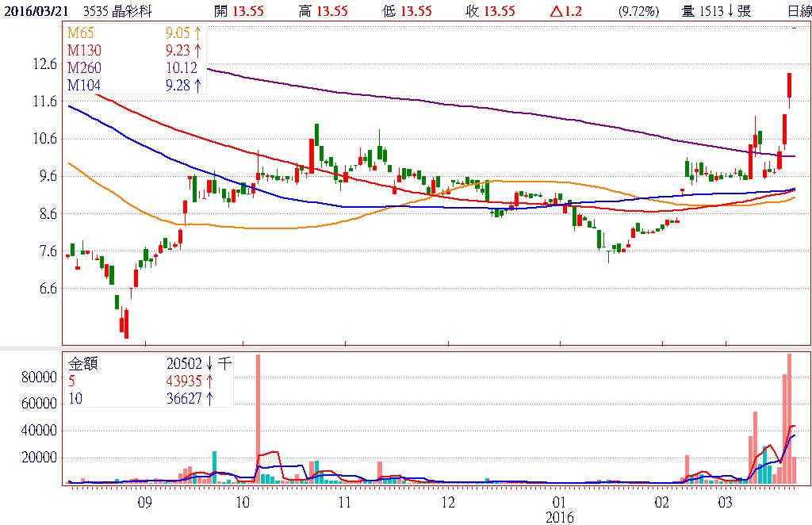The height and width of the screenshot is (525, 812).
Task: Click the 2016 year label below axis
Action: [559, 517]
